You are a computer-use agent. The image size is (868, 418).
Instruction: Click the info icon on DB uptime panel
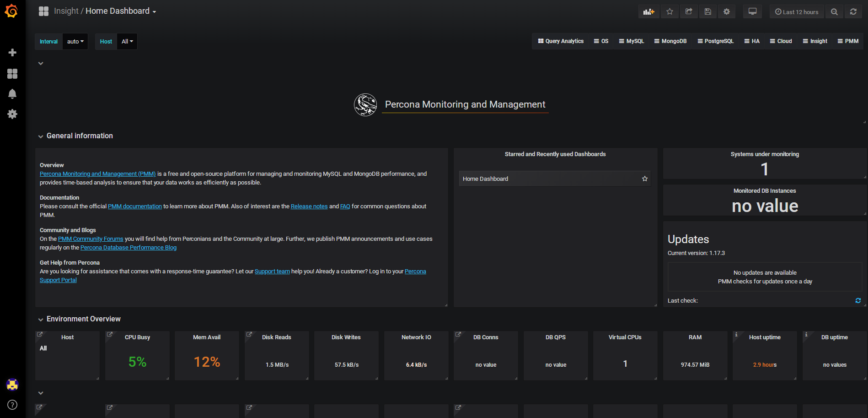tap(806, 335)
